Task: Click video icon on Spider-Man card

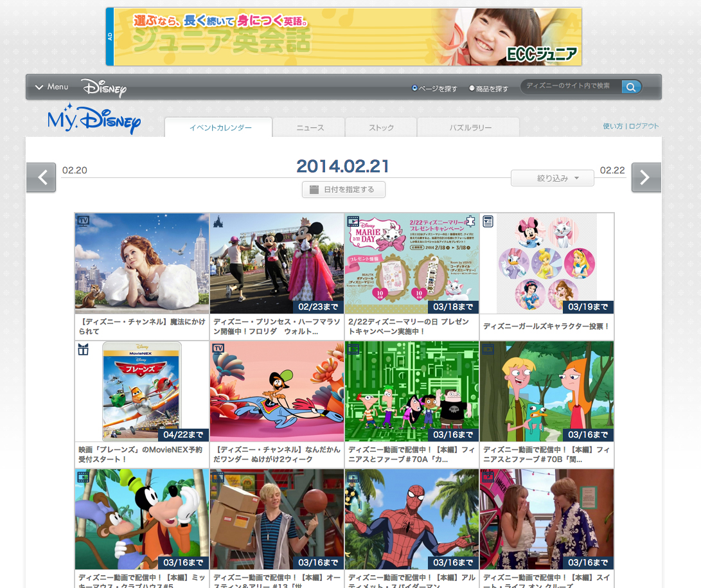Action: (x=353, y=477)
